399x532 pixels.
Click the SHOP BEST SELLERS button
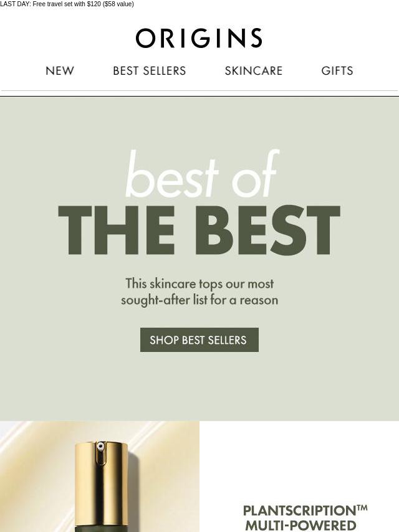(199, 340)
